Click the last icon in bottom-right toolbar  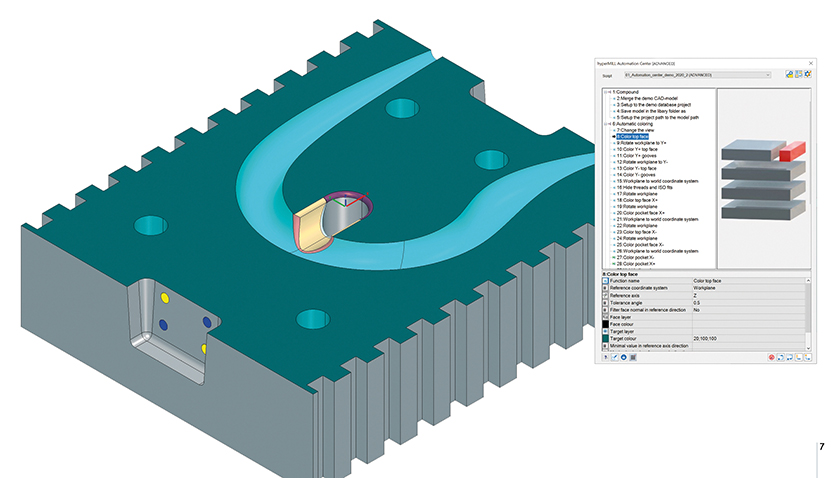point(806,356)
